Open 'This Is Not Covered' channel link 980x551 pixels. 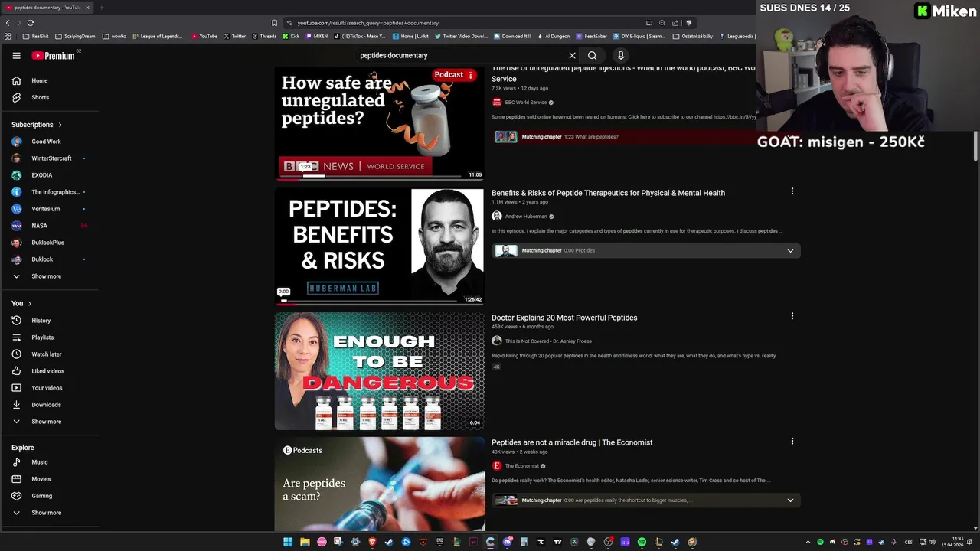(x=548, y=341)
